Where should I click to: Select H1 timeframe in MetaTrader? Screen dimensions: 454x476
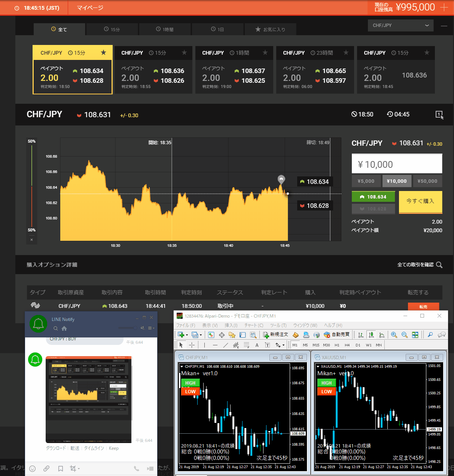337,345
